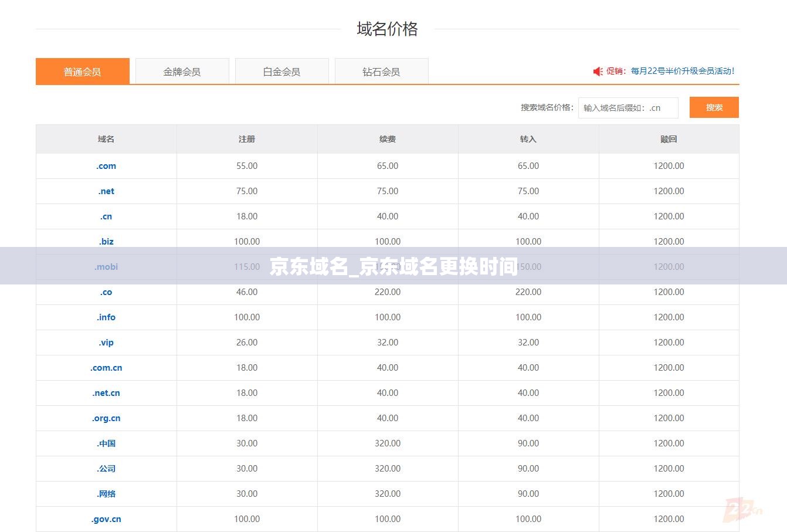Select the .co registration price 46.00
Image resolution: width=787 pixels, height=532 pixels.
247,292
